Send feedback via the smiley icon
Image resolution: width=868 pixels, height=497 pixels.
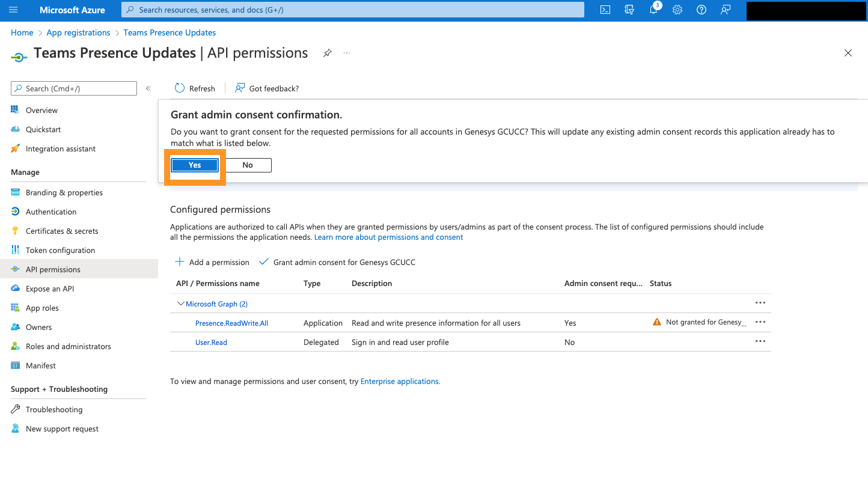coord(726,10)
